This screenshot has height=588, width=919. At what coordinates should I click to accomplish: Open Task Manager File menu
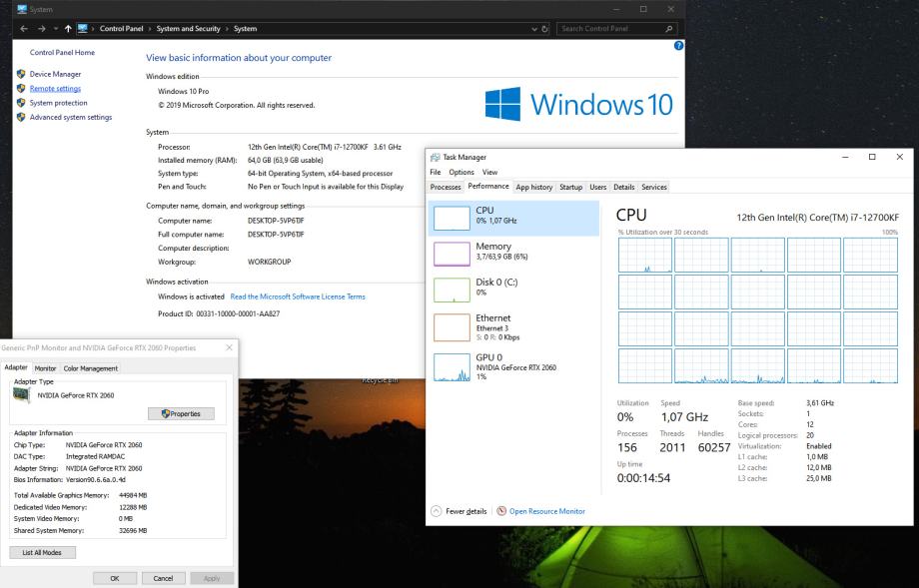tap(435, 172)
